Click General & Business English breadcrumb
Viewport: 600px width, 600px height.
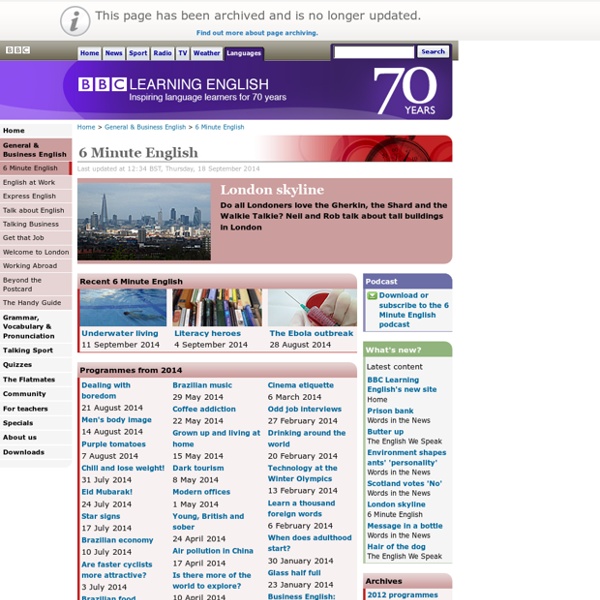(145, 127)
